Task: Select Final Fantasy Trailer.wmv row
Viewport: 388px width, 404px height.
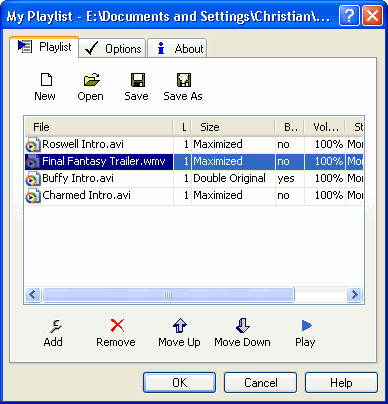Action: (x=194, y=162)
